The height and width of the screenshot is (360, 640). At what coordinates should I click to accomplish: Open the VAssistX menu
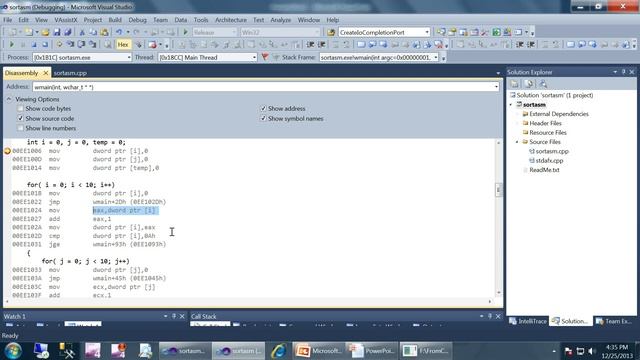coord(66,20)
